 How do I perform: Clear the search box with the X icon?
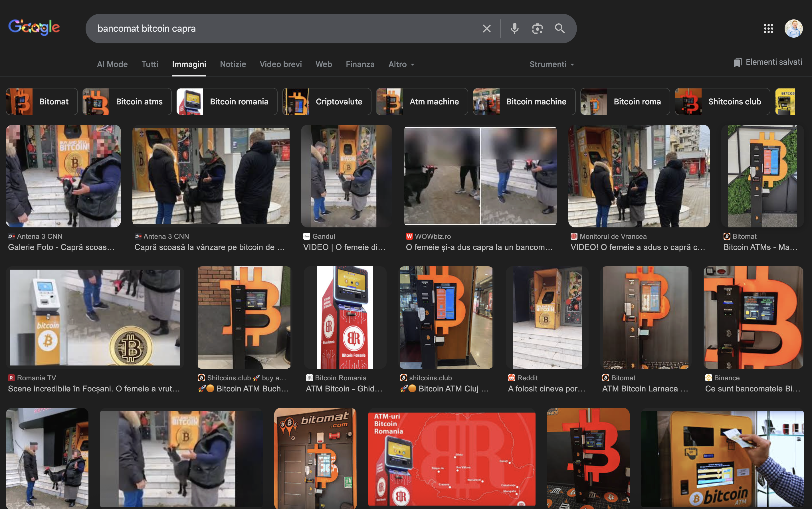click(486, 29)
